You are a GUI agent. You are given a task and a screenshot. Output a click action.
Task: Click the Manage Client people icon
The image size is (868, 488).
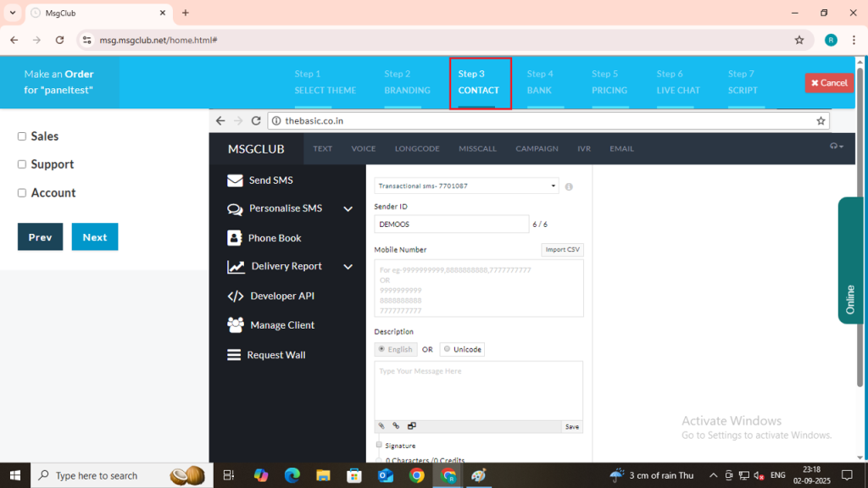(x=236, y=325)
